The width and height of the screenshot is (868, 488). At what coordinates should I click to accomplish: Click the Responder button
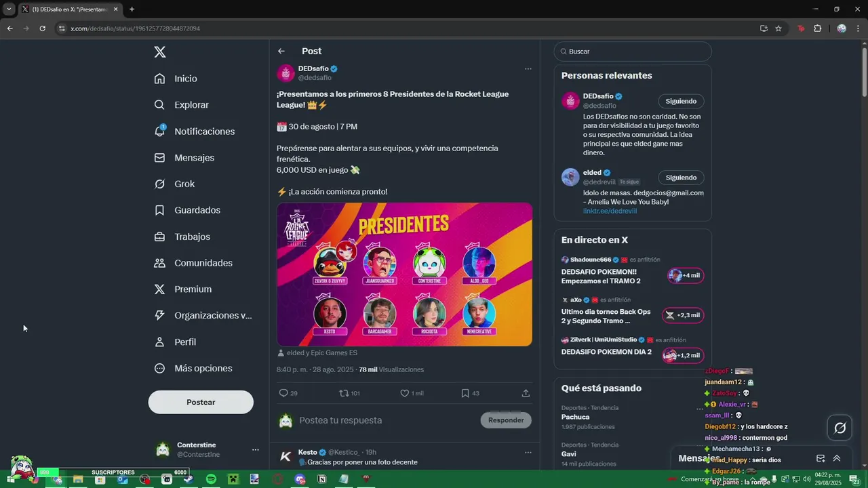[506, 420]
